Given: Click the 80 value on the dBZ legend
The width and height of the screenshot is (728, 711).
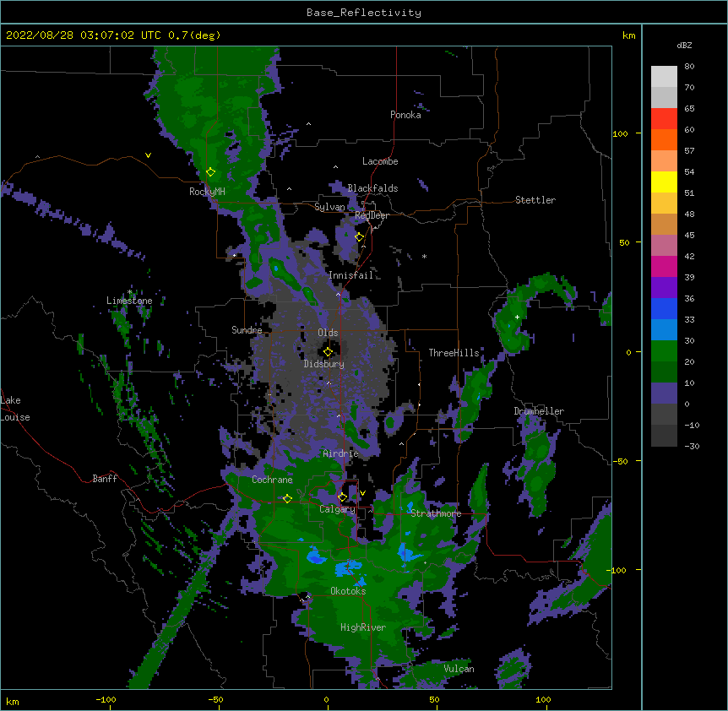Looking at the screenshot, I should (x=689, y=67).
